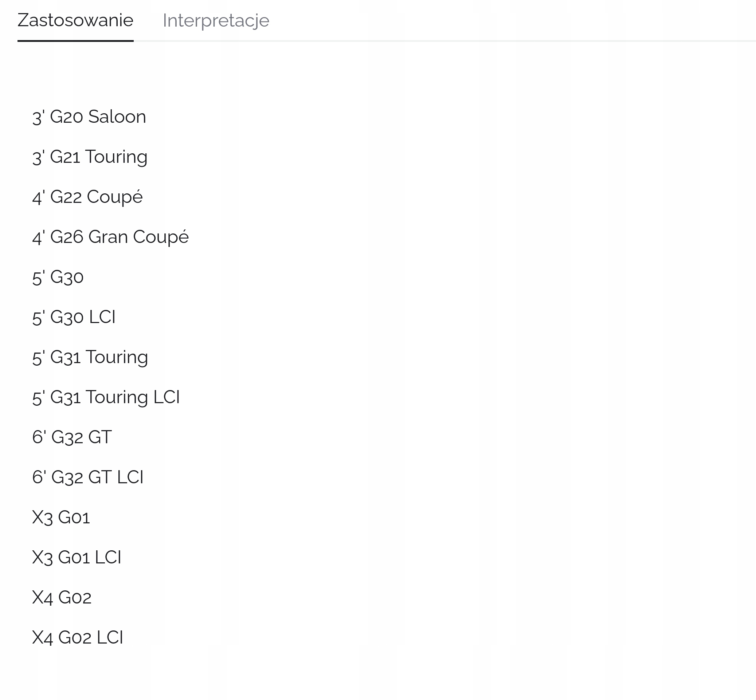Select 3' G21 Touring in the list
Image resolution: width=756 pixels, height=700 pixels.
pyautogui.click(x=90, y=157)
